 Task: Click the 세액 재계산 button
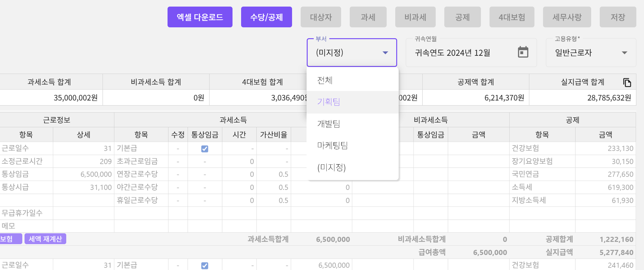click(45, 239)
